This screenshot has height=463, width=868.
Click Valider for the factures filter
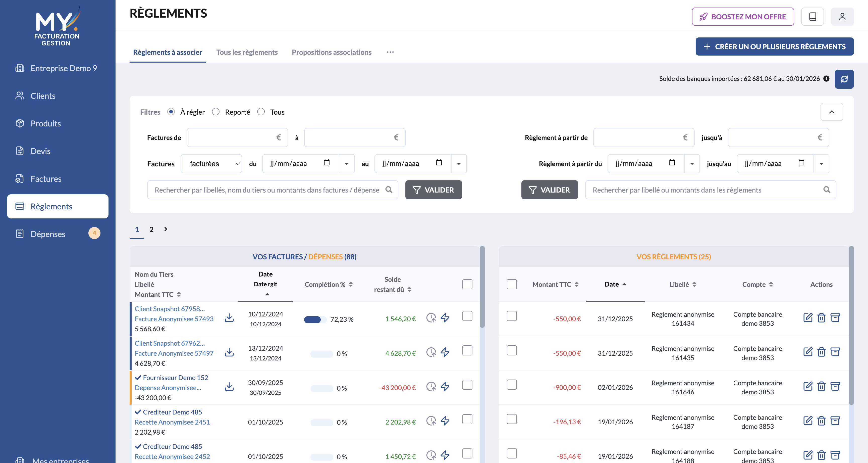433,190
